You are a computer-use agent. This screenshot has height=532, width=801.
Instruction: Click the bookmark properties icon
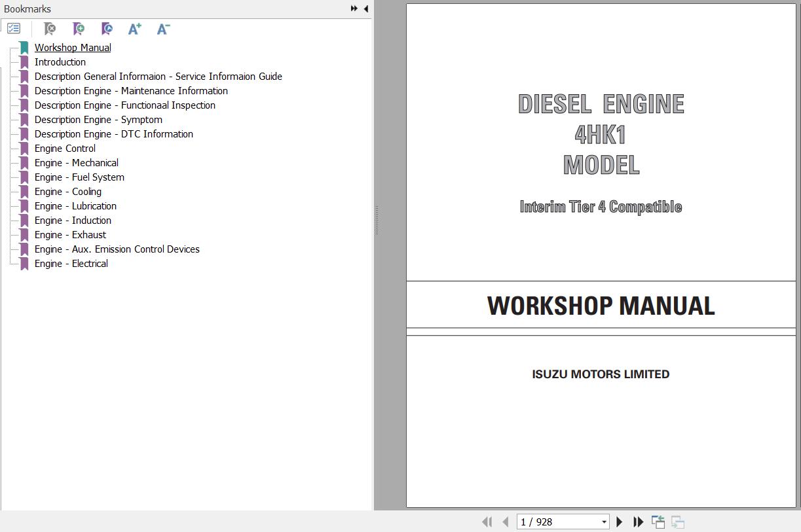click(x=107, y=29)
